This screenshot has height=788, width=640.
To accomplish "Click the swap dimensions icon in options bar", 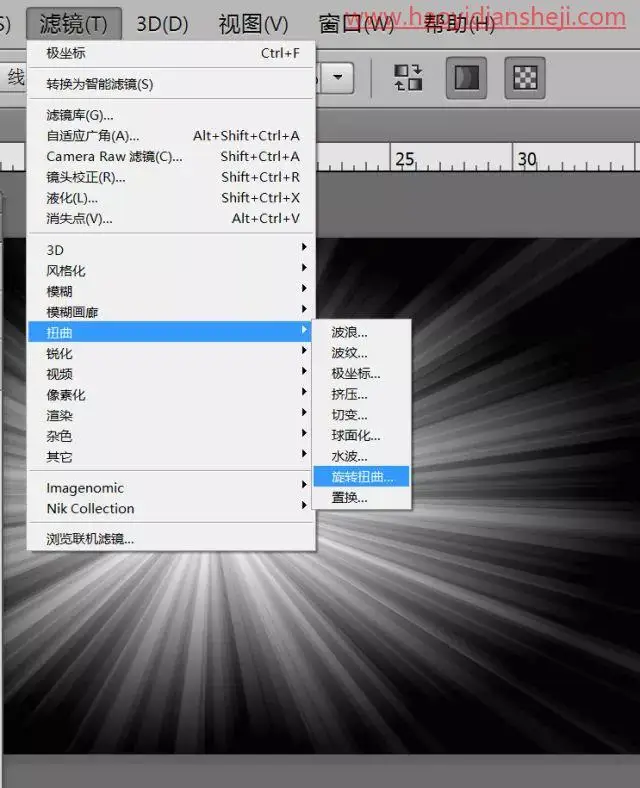I will coord(408,78).
